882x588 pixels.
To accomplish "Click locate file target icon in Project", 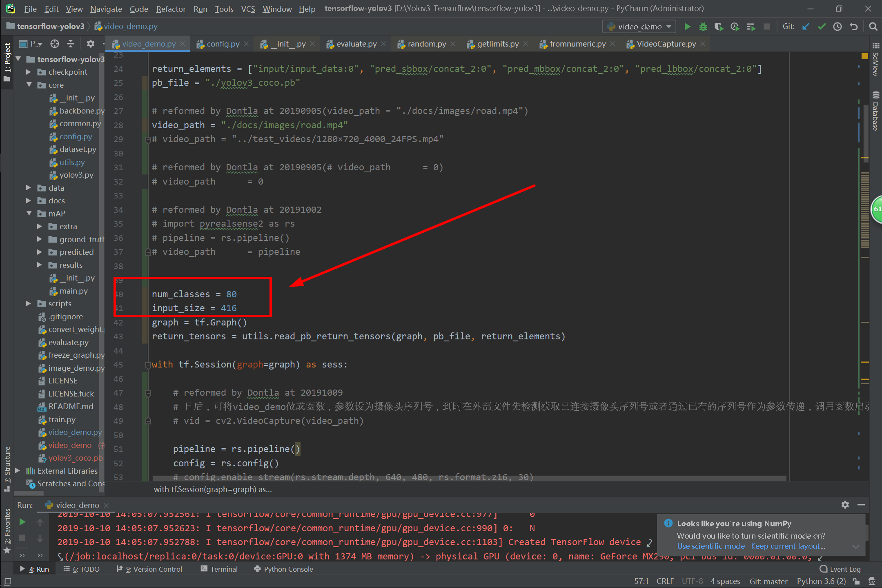I will pos(55,44).
